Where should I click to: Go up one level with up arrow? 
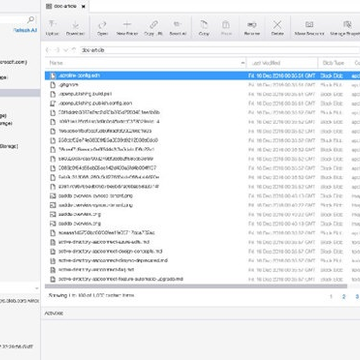[74, 50]
